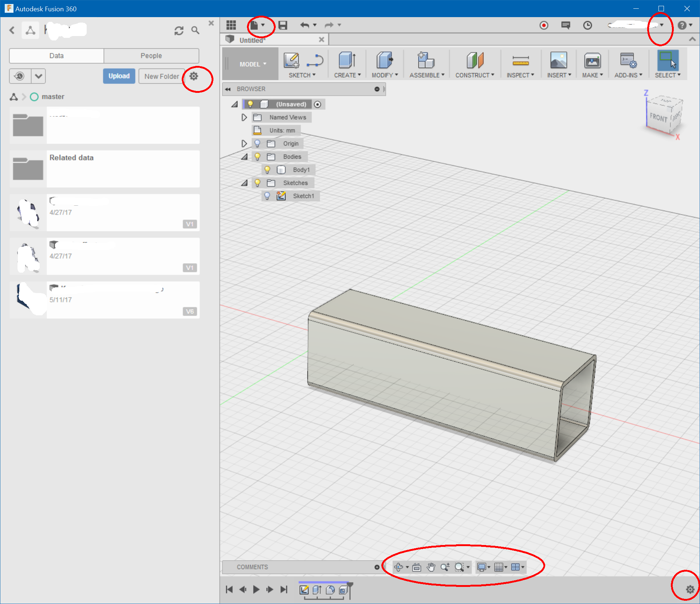
Task: Click the New Component icon above ASSEMBLE
Action: tap(425, 60)
